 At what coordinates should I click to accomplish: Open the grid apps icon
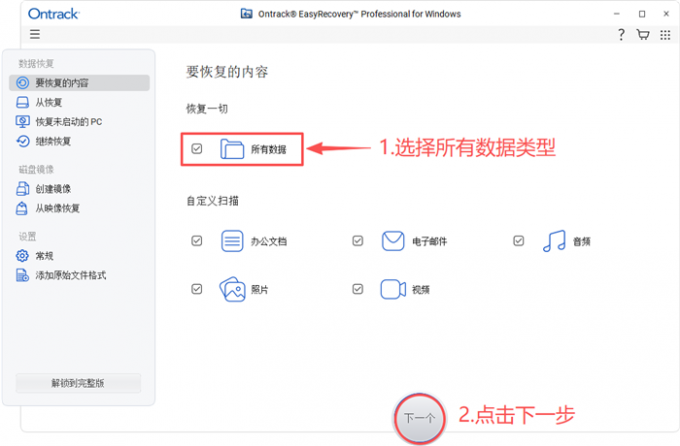[x=665, y=35]
